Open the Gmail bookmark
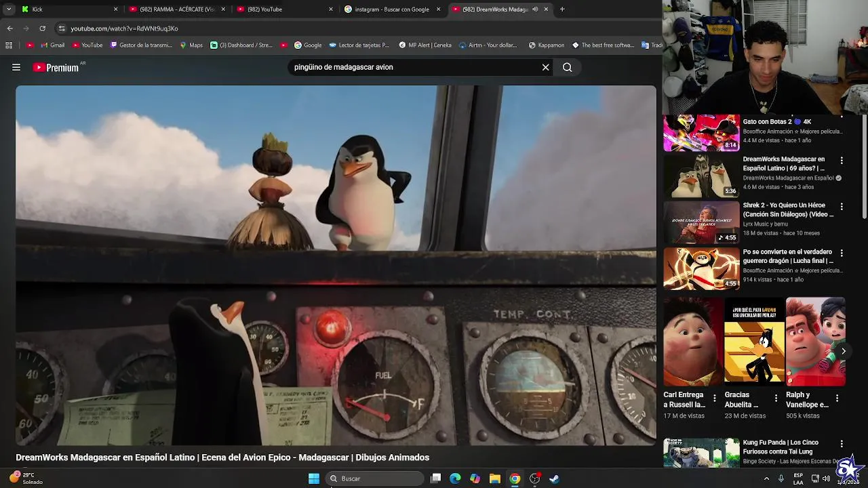The width and height of the screenshot is (868, 488). 52,45
